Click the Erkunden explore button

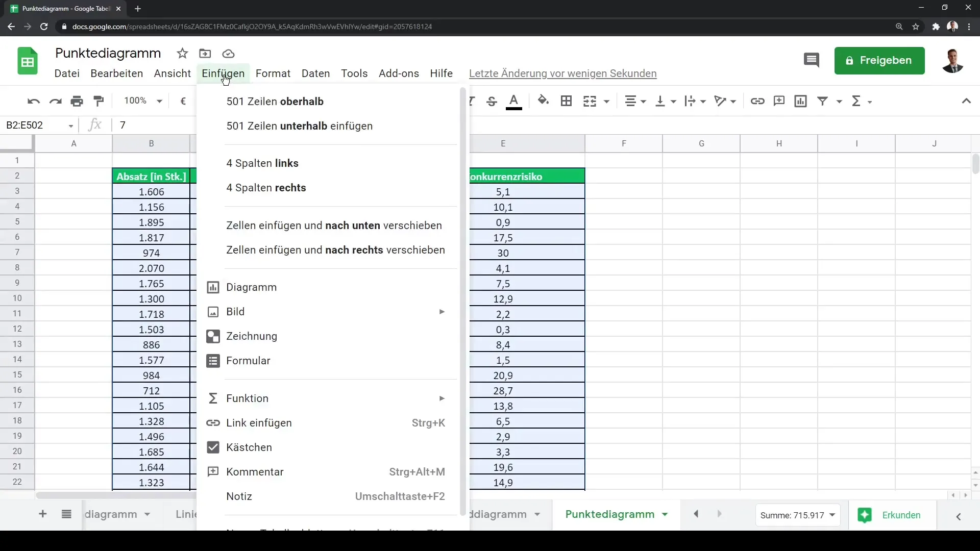(892, 515)
